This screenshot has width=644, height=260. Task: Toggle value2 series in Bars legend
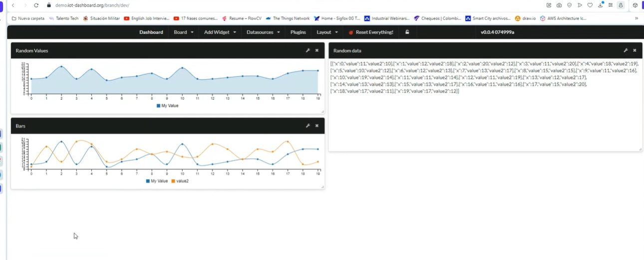[x=180, y=181]
